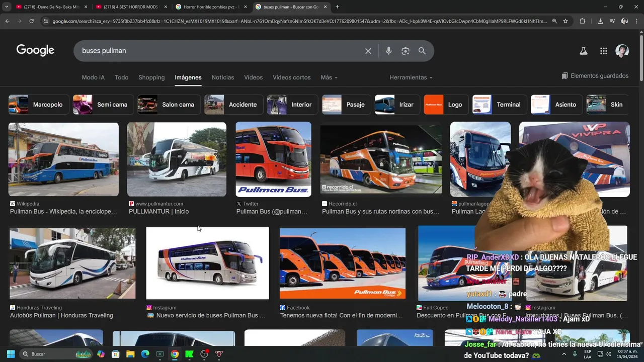Open Microsoft Edge from the taskbar

click(x=145, y=354)
